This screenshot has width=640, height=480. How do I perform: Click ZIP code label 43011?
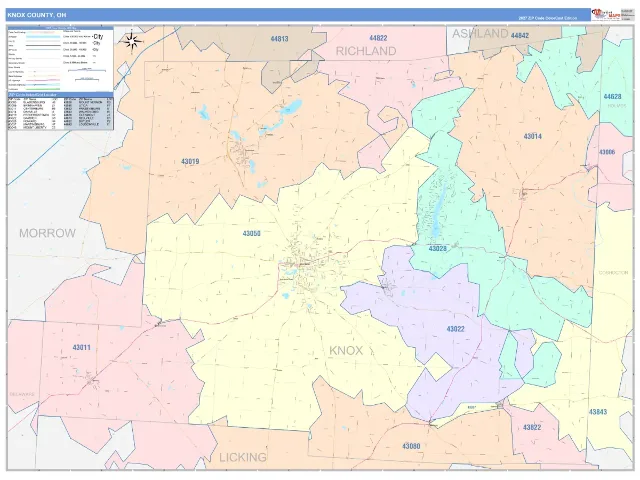coord(82,347)
